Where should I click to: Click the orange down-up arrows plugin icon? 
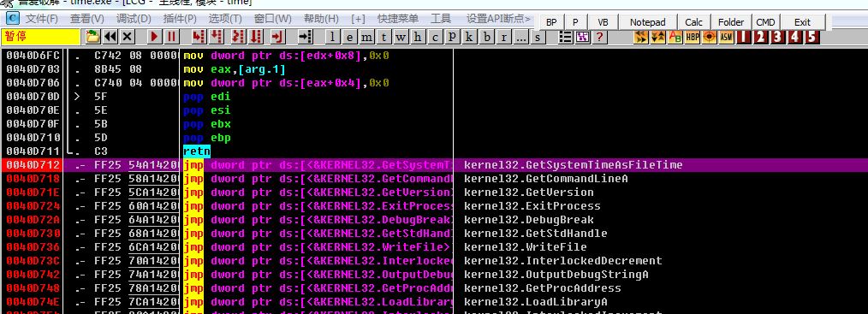coord(658,37)
